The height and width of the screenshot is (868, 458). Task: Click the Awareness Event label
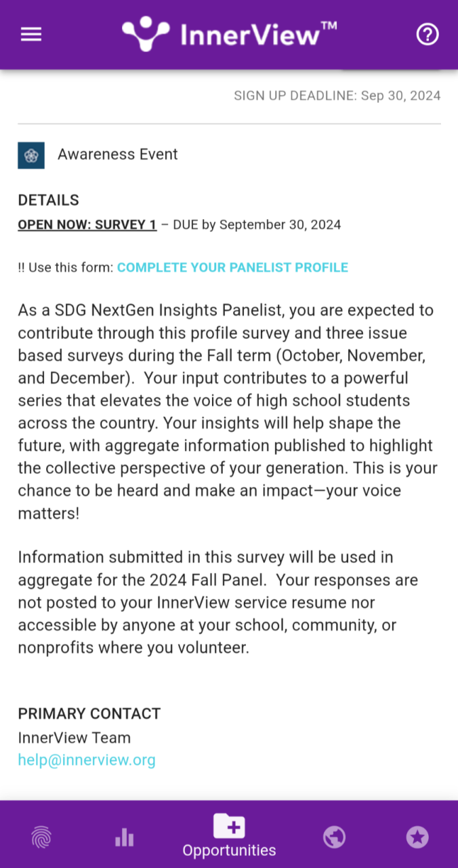pos(118,155)
